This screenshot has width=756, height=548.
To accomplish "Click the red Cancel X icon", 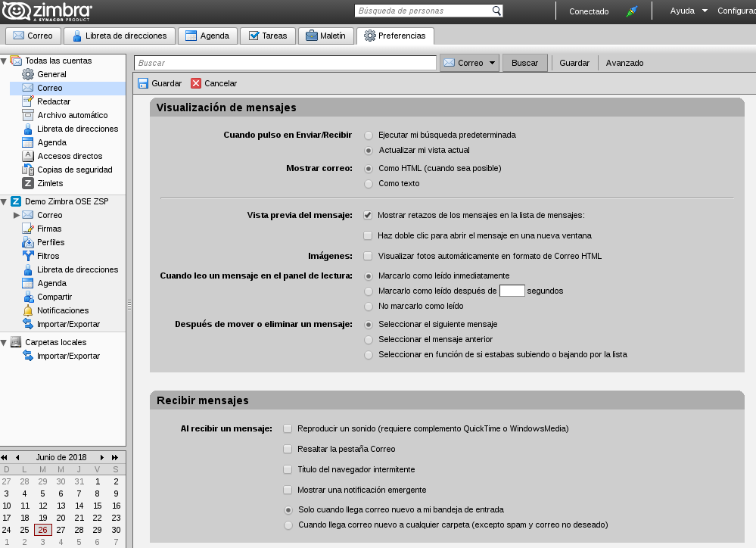I will click(x=196, y=83).
